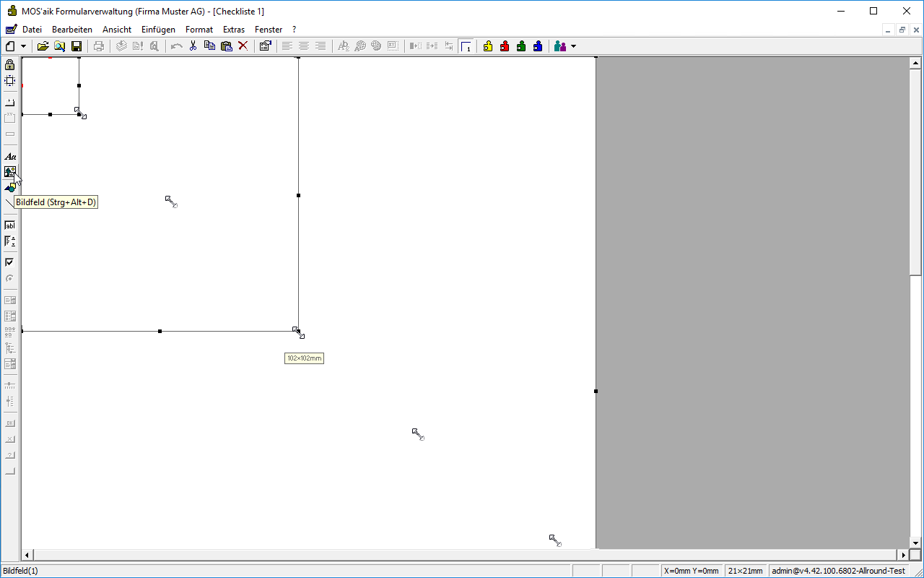
Task: Select the abl text input field tool
Action: [10, 225]
